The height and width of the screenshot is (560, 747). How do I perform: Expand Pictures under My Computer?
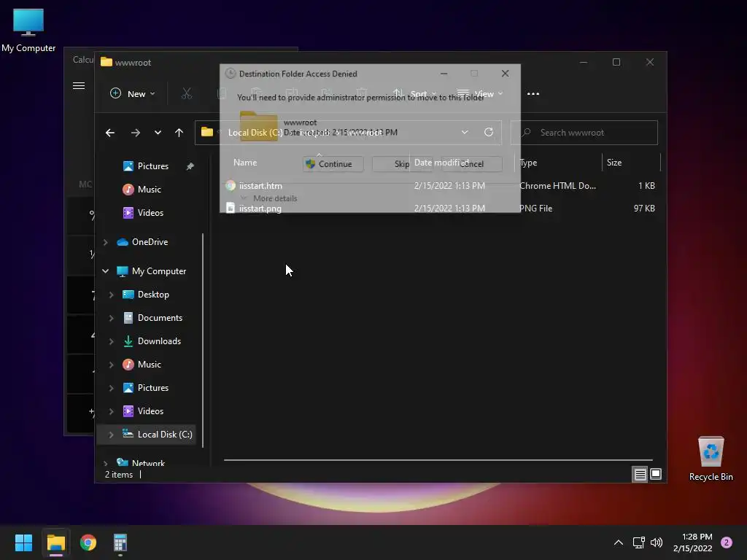click(x=111, y=388)
